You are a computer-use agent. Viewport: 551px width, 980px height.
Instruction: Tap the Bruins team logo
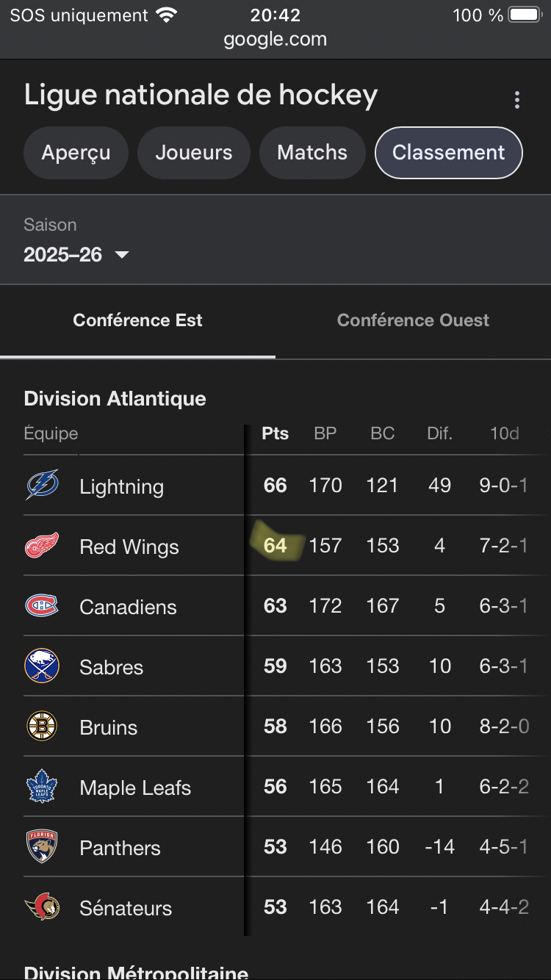(42, 727)
